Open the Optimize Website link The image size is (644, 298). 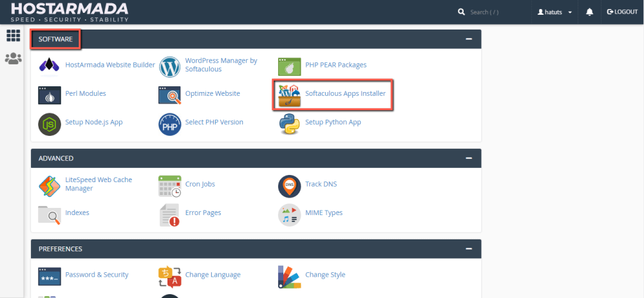[213, 93]
